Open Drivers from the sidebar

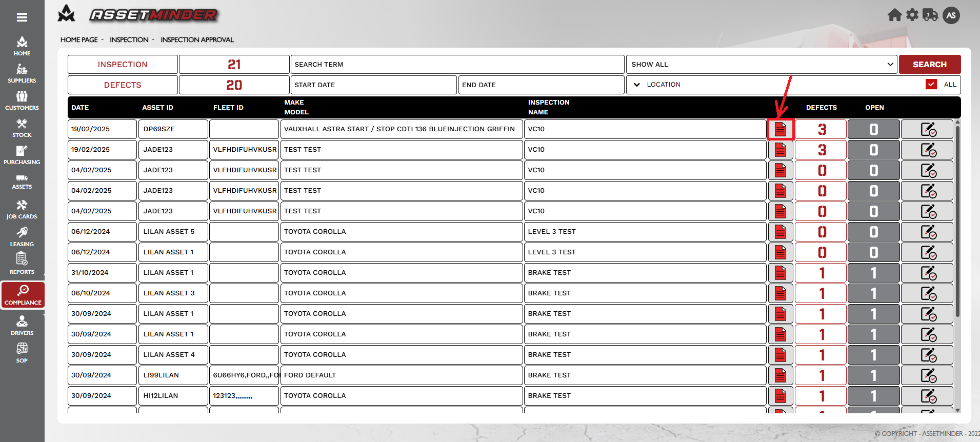click(22, 326)
